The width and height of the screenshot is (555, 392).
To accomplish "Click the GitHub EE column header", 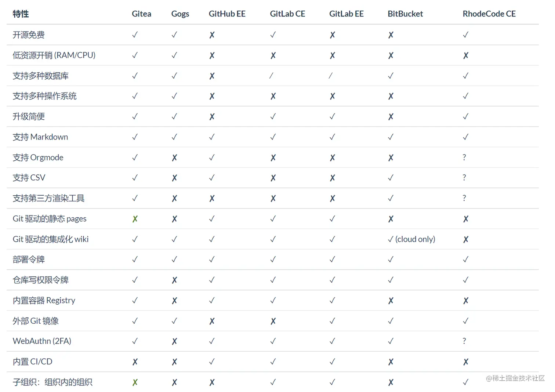I will coord(227,14).
